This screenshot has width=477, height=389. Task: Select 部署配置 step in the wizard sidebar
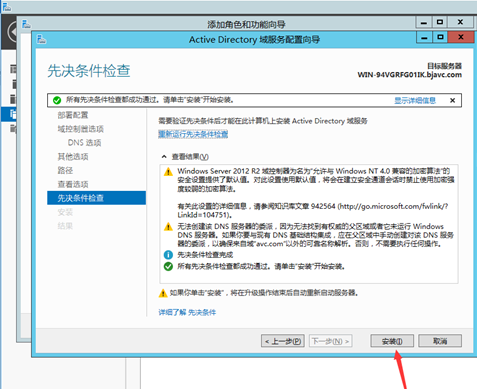coord(73,115)
